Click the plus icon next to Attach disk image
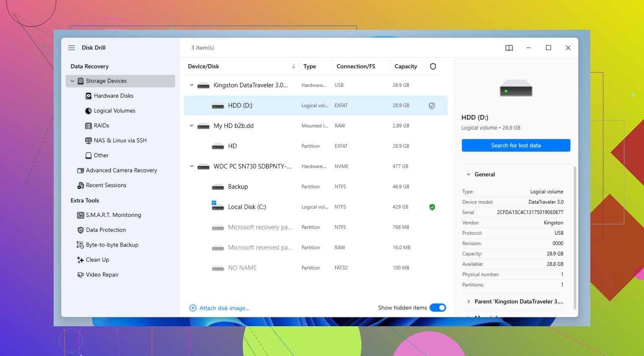Screen dimensions: 644x356 [x=193, y=308]
